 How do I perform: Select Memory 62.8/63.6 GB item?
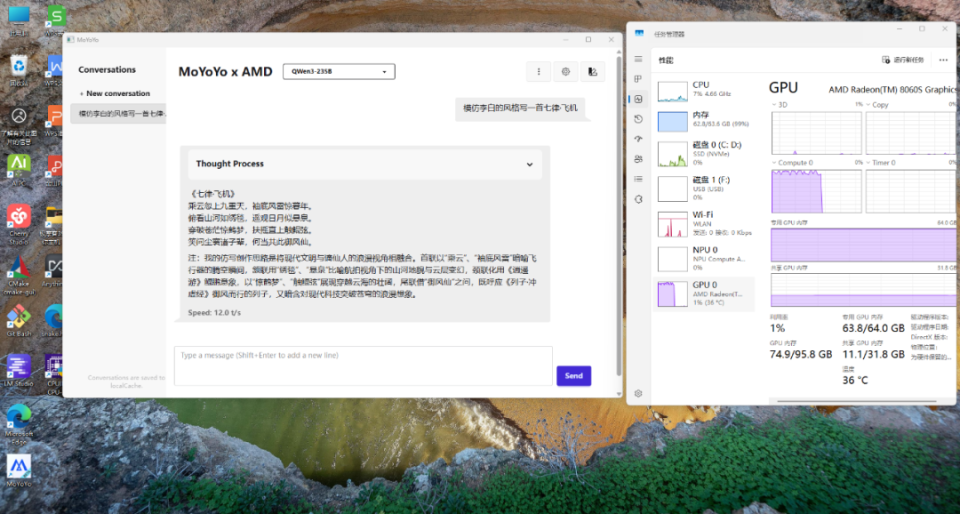[704, 121]
